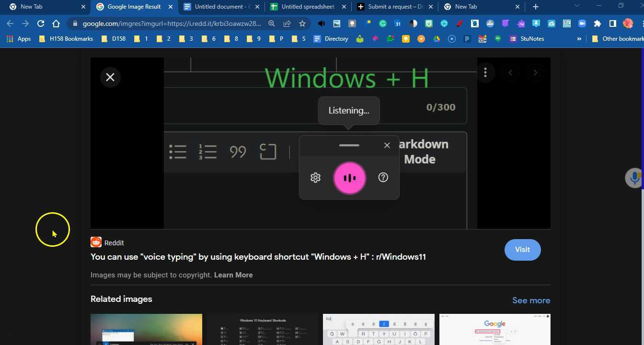Screen dimensions: 644x345
Task: Open the keyboard thumbnail under Related images
Action: pyautogui.click(x=378, y=329)
